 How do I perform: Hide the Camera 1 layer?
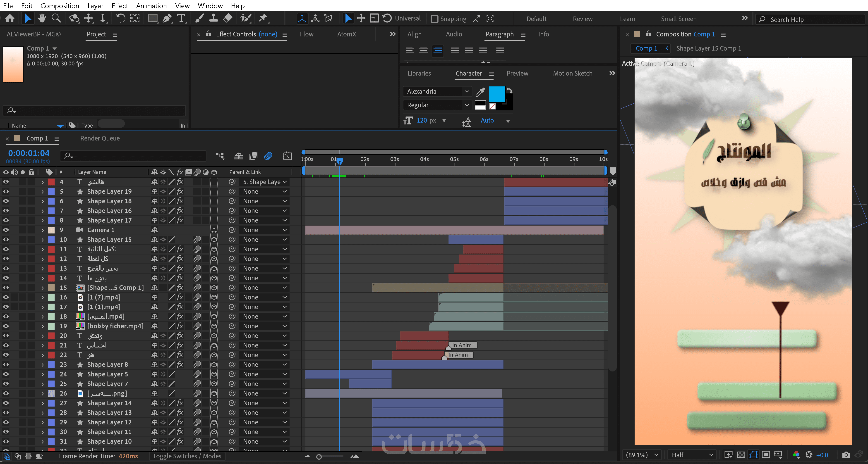tap(6, 230)
